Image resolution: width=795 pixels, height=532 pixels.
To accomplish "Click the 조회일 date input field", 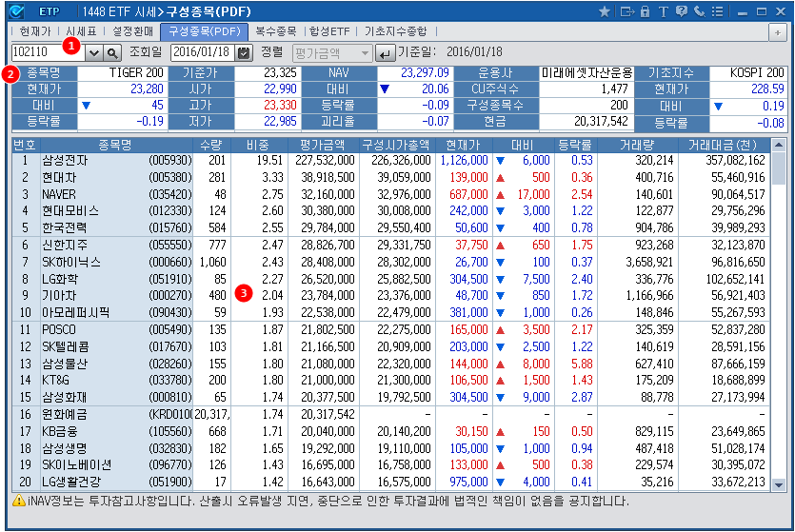I will pyautogui.click(x=202, y=52).
